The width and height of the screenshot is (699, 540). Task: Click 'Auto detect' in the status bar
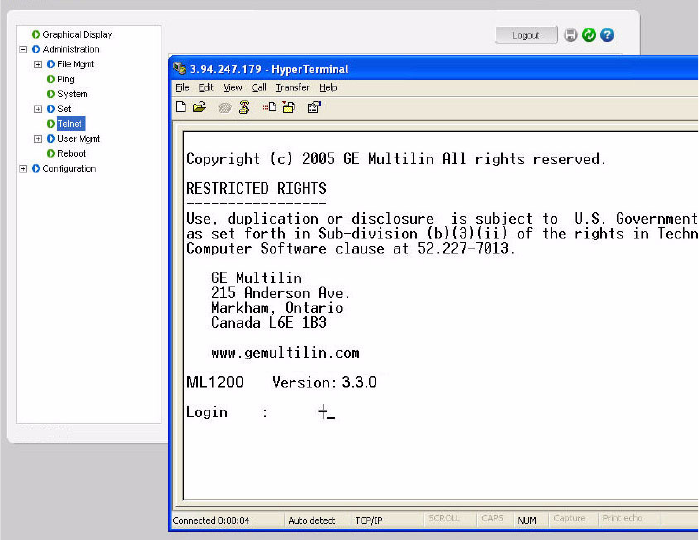tap(312, 520)
